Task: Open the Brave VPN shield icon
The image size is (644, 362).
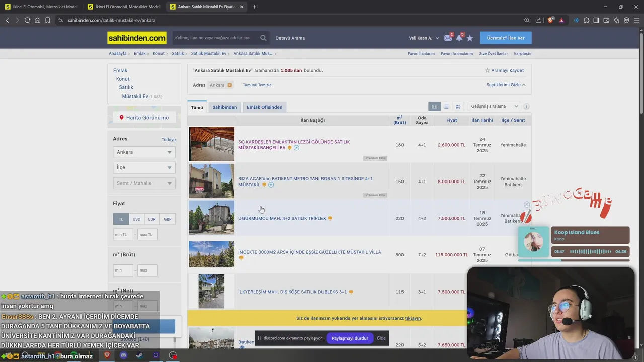Action: 626,20
